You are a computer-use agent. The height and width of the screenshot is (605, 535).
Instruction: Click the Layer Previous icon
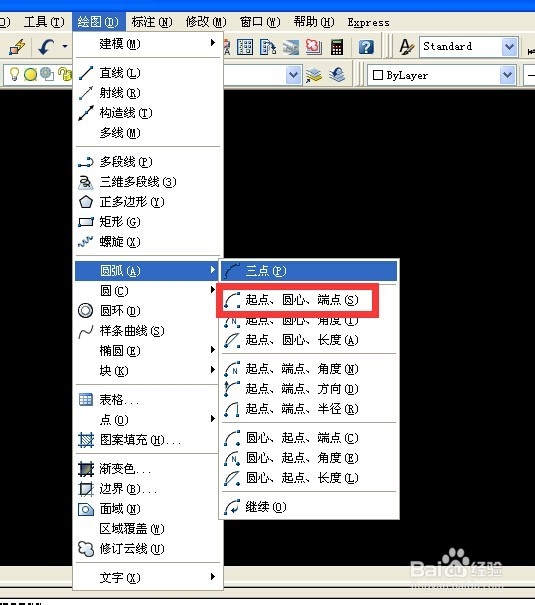click(x=337, y=75)
